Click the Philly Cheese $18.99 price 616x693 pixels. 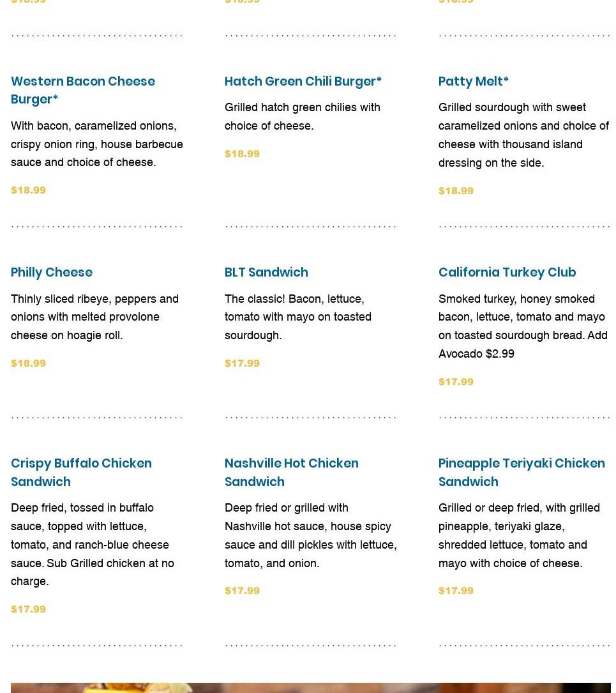28,363
